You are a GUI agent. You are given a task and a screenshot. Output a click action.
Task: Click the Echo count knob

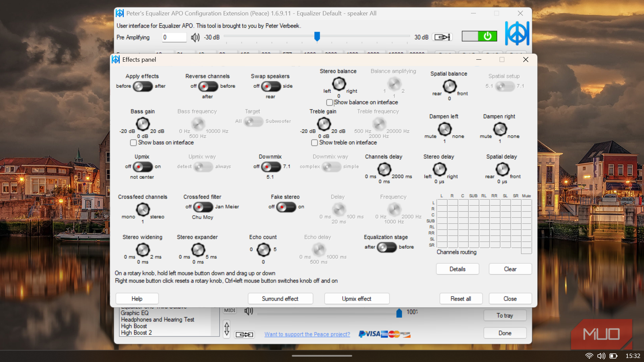coord(263,250)
